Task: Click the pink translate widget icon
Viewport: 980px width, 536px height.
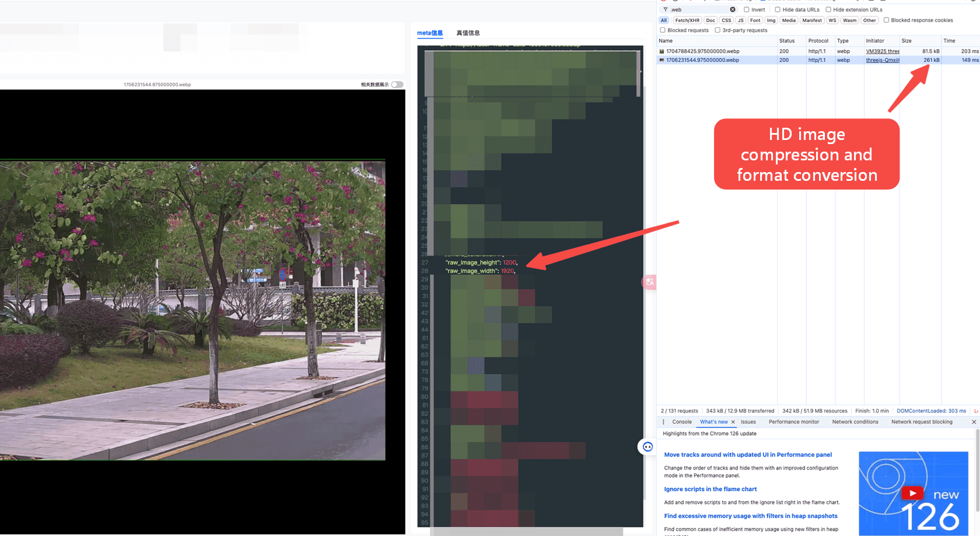Action: (x=649, y=282)
